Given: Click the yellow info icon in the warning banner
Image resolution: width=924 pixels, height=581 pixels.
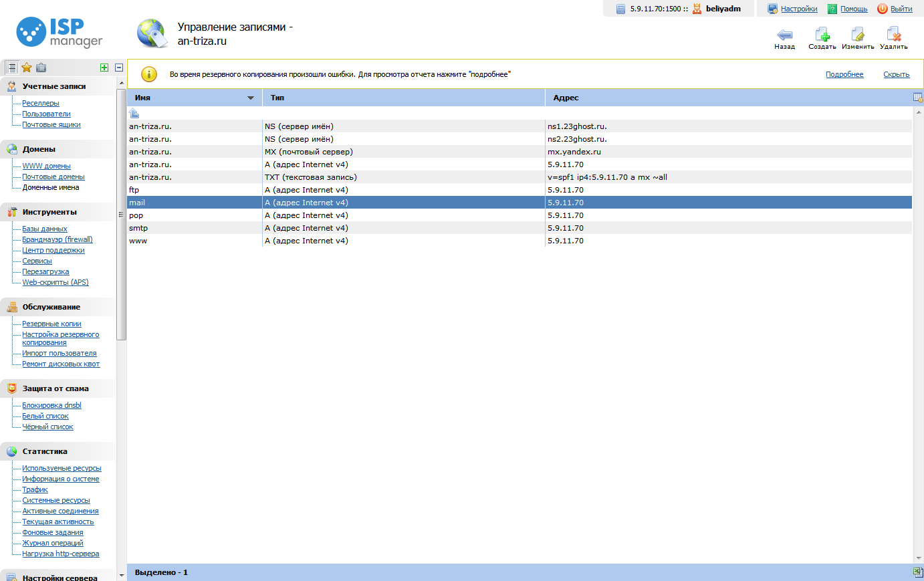Looking at the screenshot, I should pos(148,74).
